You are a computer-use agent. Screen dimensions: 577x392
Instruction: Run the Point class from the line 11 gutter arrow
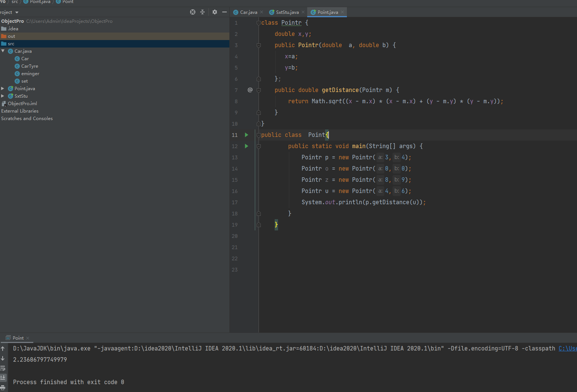point(247,135)
